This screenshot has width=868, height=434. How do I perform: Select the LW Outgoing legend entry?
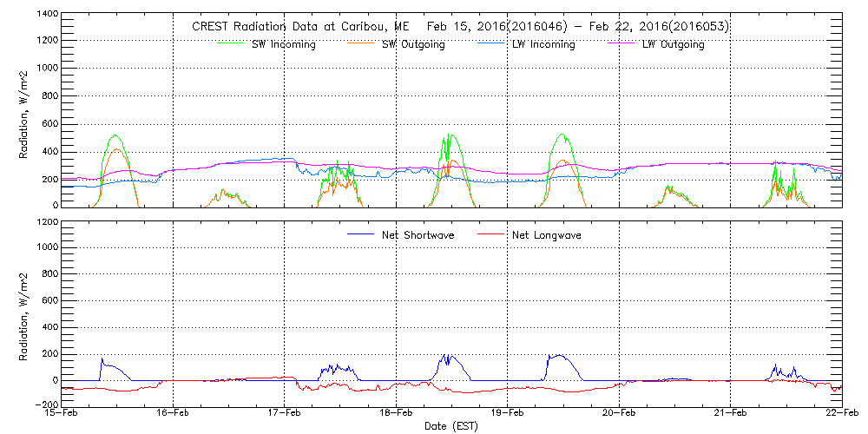pos(673,45)
